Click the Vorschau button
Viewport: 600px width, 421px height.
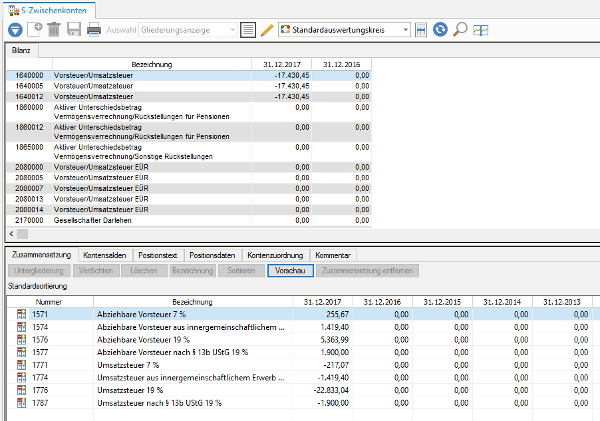click(290, 271)
